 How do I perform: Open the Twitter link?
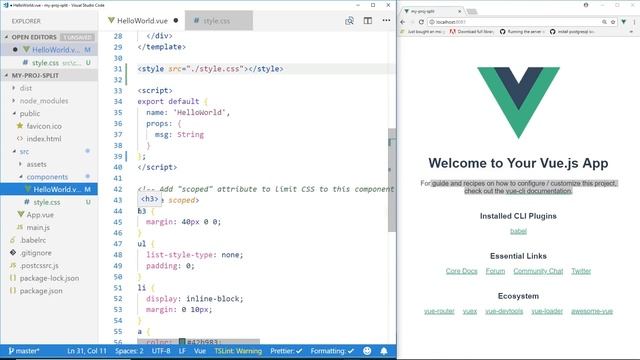[x=581, y=271]
